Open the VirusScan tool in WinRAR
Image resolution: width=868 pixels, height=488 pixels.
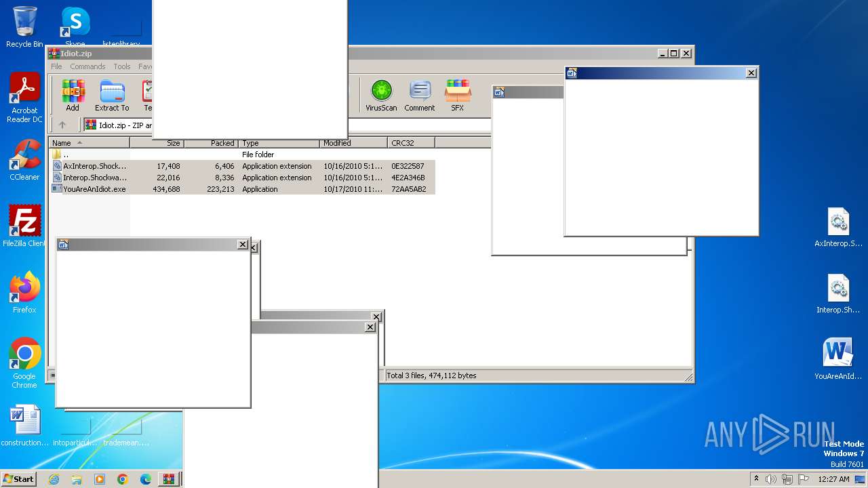tap(381, 95)
